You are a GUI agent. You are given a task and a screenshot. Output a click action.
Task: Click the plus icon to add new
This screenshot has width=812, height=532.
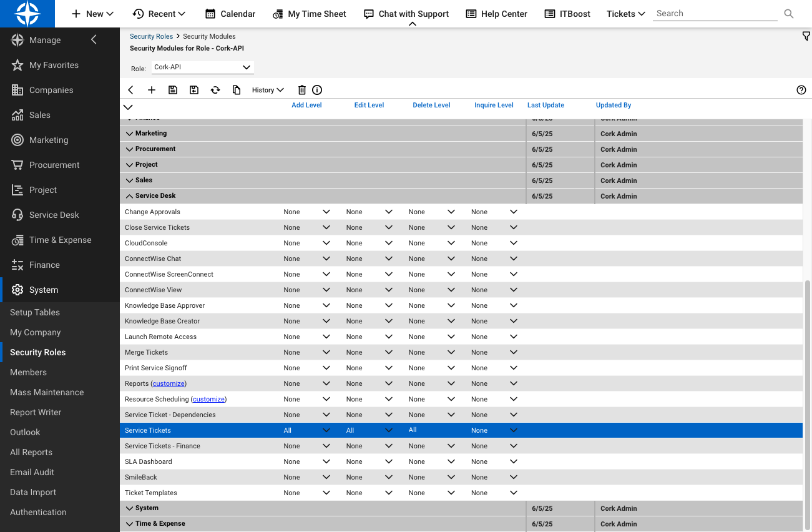152,90
